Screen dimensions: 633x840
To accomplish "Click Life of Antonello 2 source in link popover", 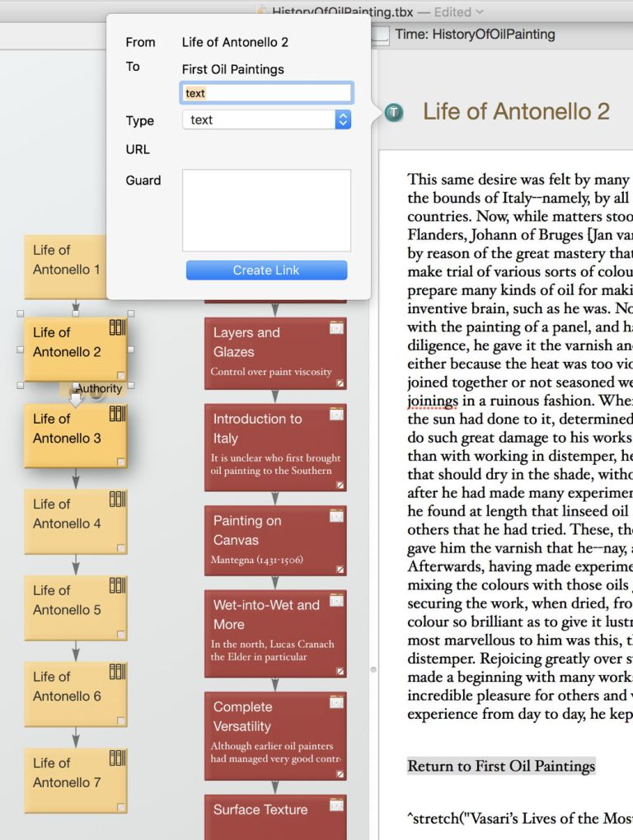I will pyautogui.click(x=235, y=42).
